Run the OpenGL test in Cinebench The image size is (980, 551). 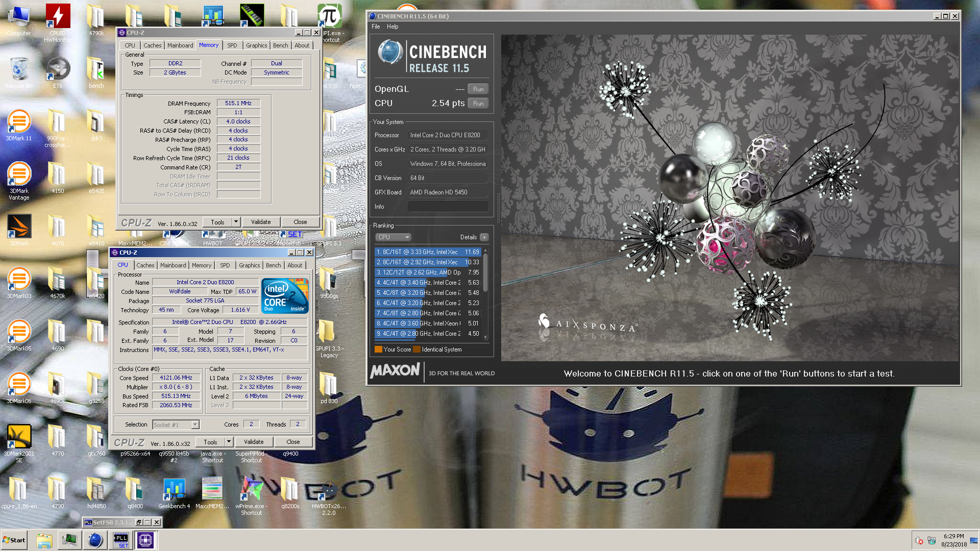(x=478, y=89)
